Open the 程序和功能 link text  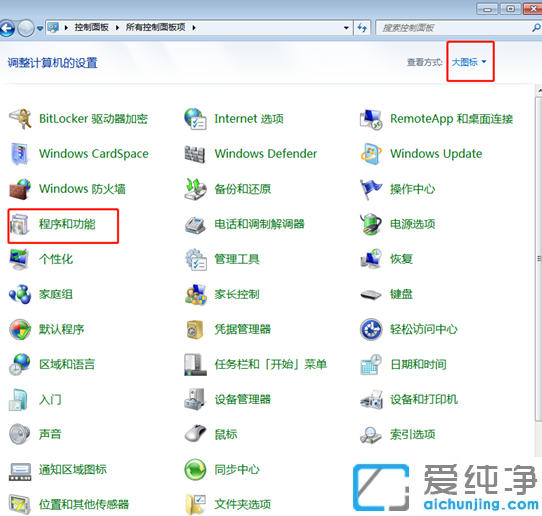[67, 224]
